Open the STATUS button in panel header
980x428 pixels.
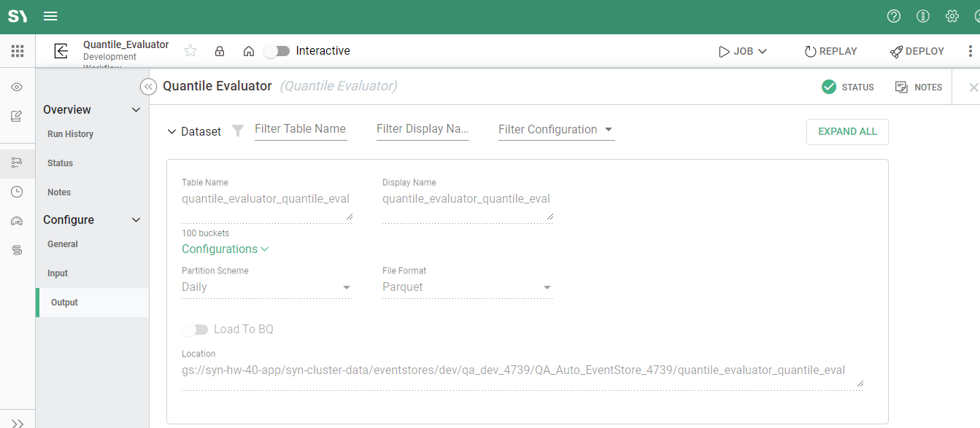click(847, 87)
